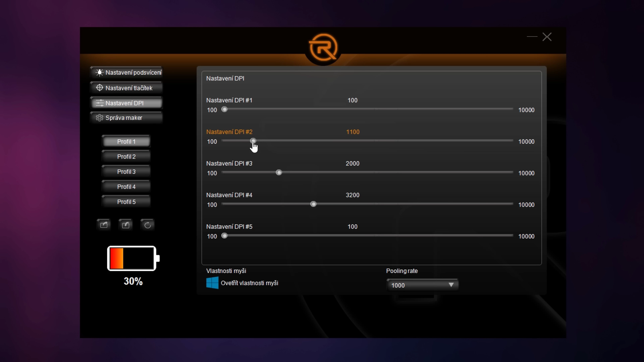This screenshot has width=644, height=362.
Task: Click the Windows logo mouse properties icon
Action: click(x=212, y=283)
